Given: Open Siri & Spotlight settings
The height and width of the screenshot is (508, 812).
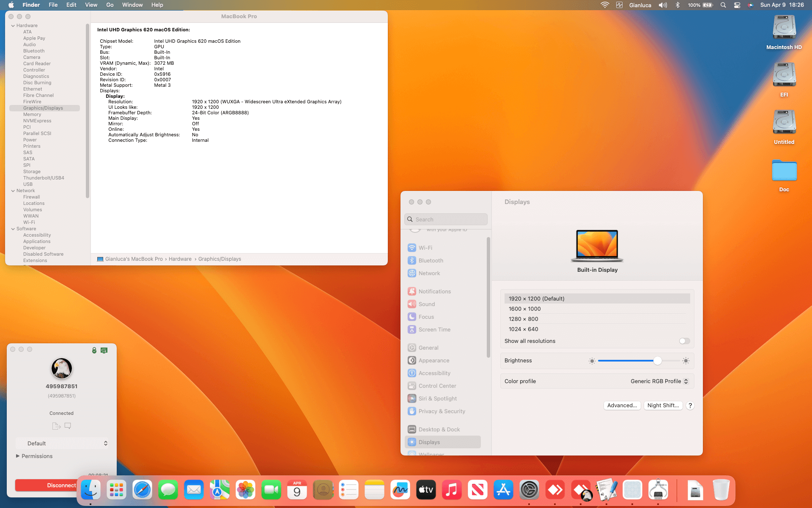Looking at the screenshot, I should coord(437,398).
